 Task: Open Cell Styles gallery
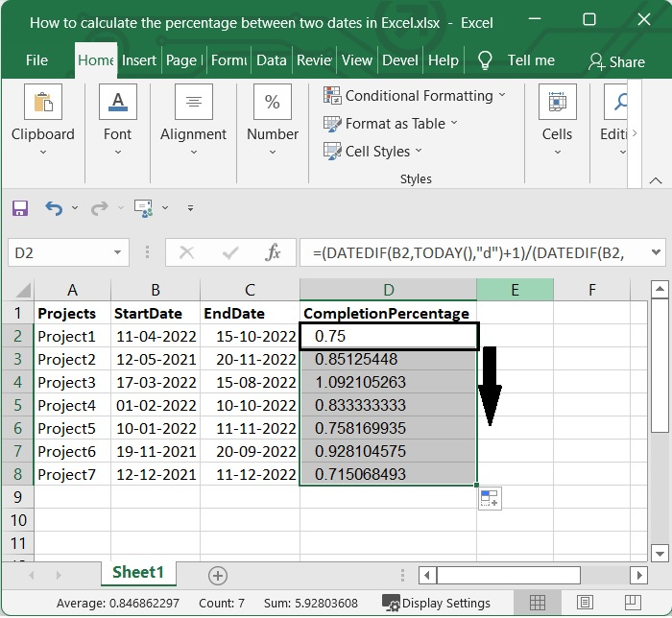372,152
